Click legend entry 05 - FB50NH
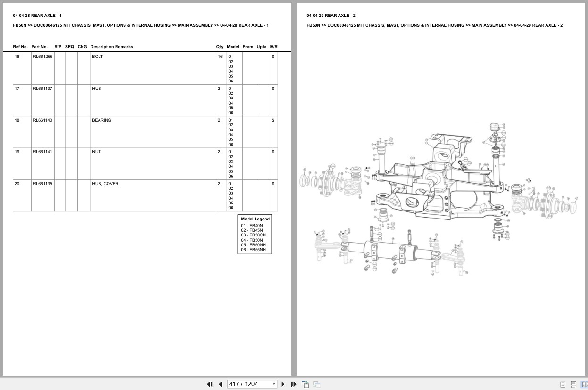588x390 pixels. click(x=254, y=245)
